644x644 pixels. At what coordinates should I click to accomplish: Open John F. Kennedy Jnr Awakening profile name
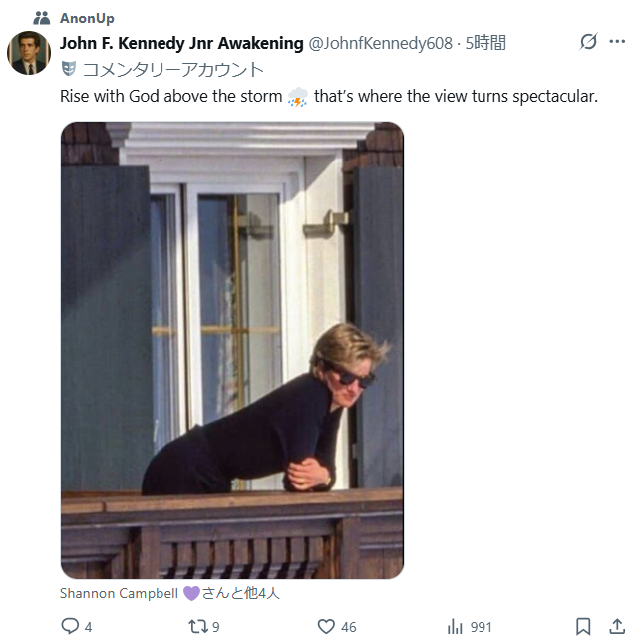(181, 43)
